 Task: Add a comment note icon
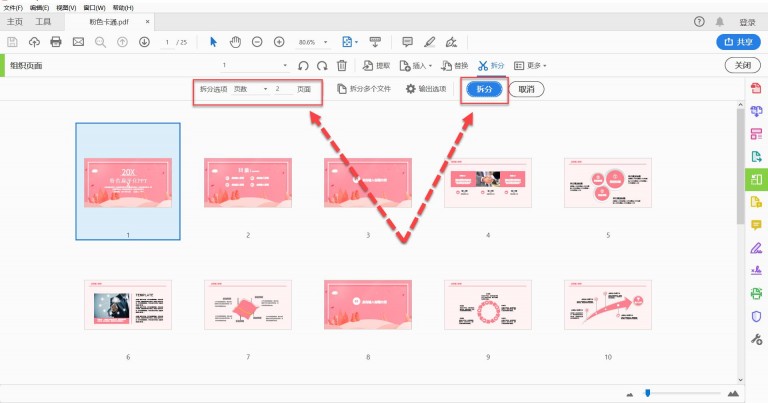coord(408,42)
